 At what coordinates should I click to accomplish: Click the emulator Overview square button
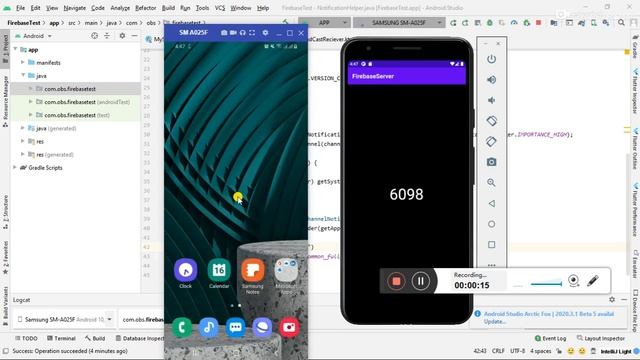pos(491,244)
